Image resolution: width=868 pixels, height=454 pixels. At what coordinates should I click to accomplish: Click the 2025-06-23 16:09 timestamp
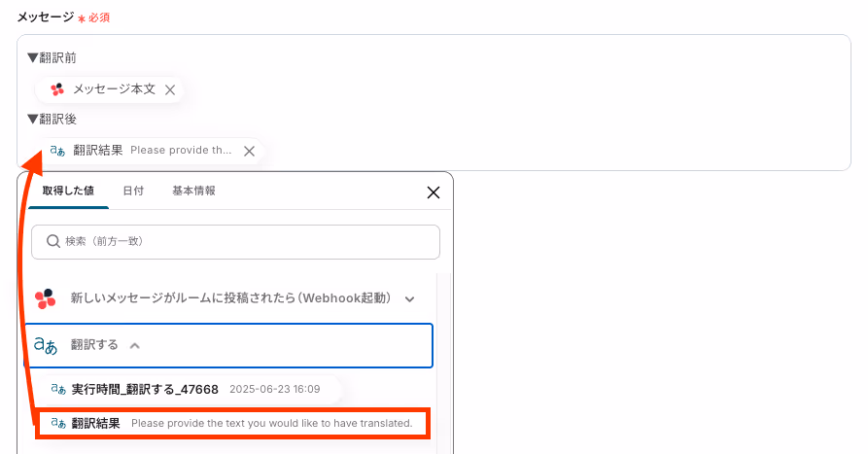(x=274, y=389)
